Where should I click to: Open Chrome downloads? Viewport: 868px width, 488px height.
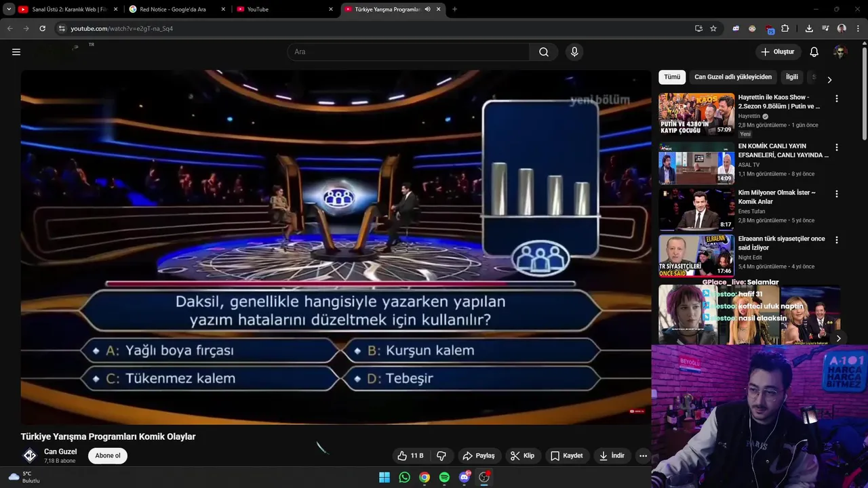point(809,28)
